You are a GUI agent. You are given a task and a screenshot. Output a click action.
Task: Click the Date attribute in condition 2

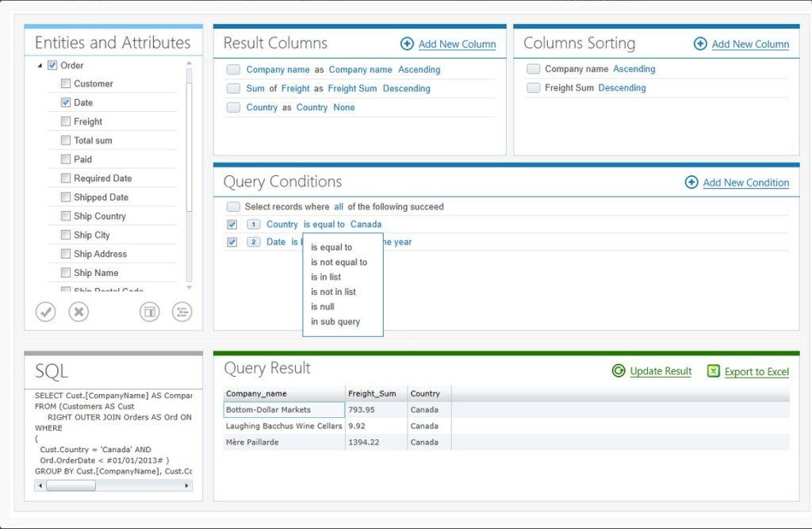point(275,242)
